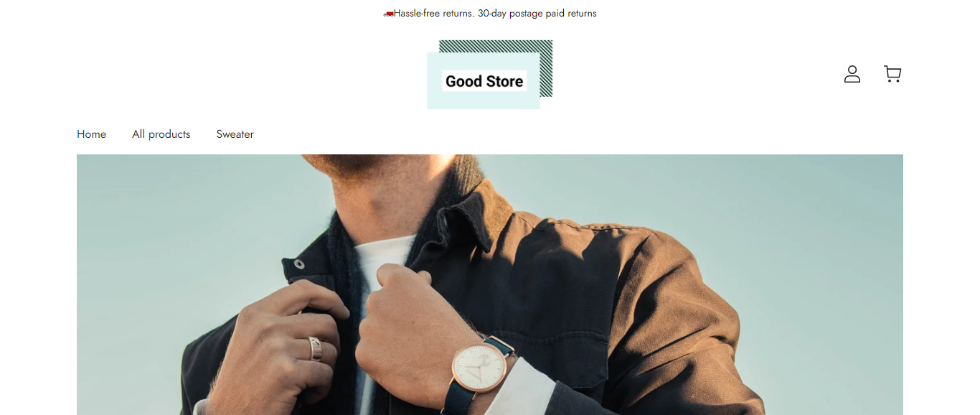Click the red delivery truck emoji
Viewport: 980px width, 415px height.
[x=389, y=14]
